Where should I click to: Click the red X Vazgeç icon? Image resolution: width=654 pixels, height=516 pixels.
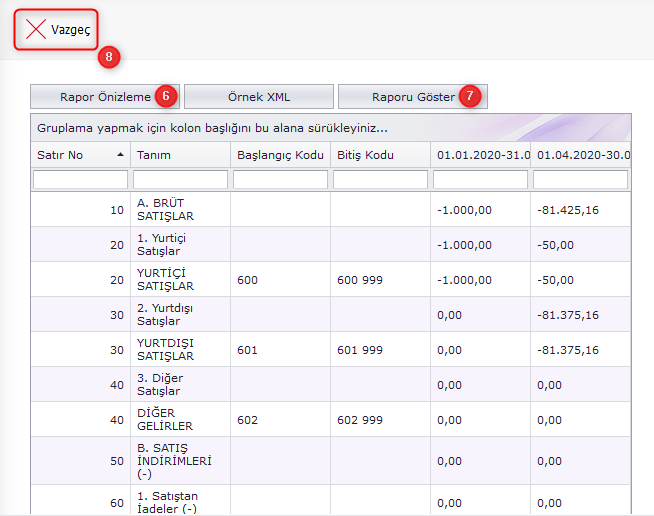pyautogui.click(x=36, y=30)
